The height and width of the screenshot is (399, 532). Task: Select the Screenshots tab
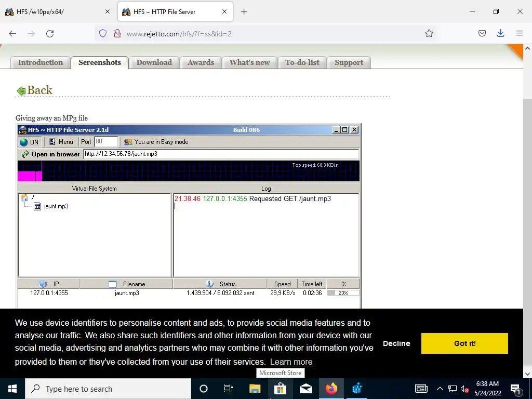pyautogui.click(x=100, y=62)
